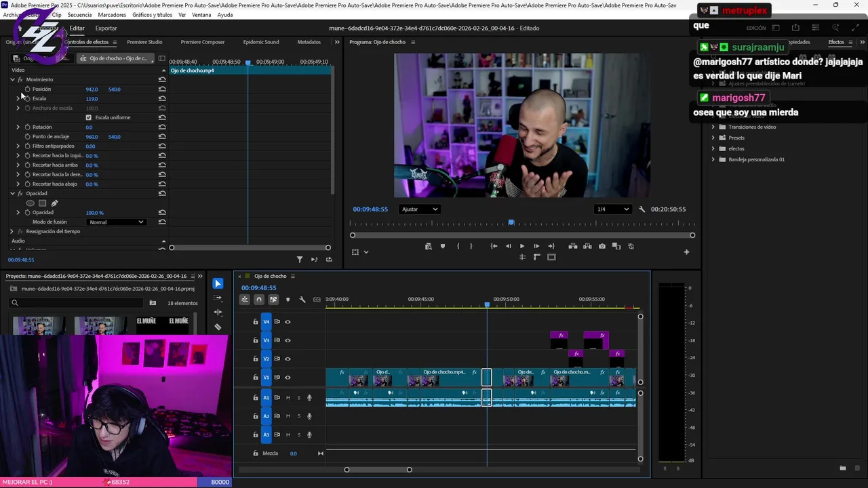Click Play in the Program monitor
Viewport: 868px width, 488px height.
tap(521, 246)
